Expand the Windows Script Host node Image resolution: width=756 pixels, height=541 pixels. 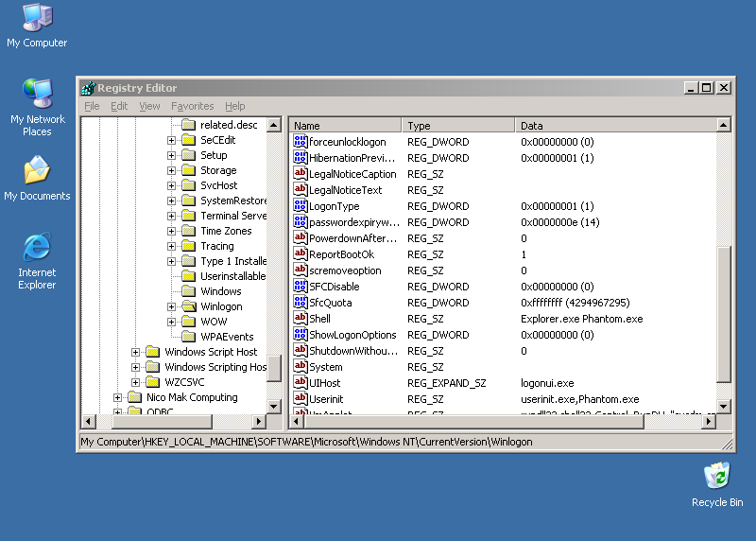[135, 352]
